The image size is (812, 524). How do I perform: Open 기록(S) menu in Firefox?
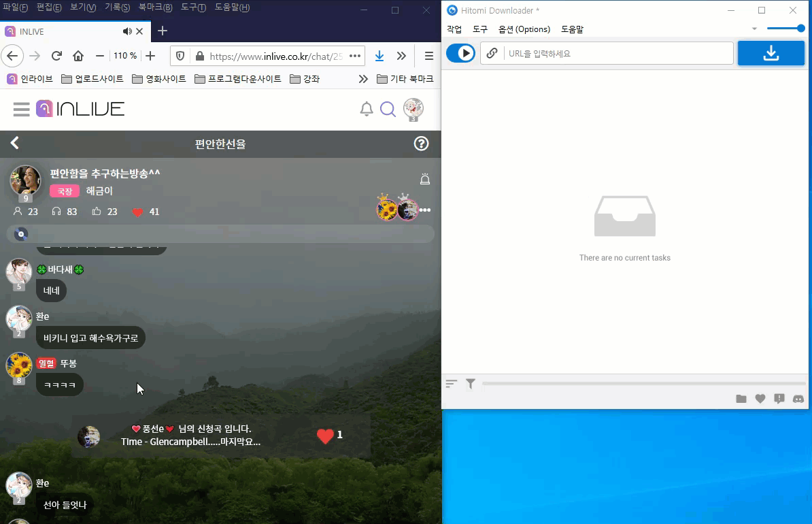pyautogui.click(x=117, y=7)
